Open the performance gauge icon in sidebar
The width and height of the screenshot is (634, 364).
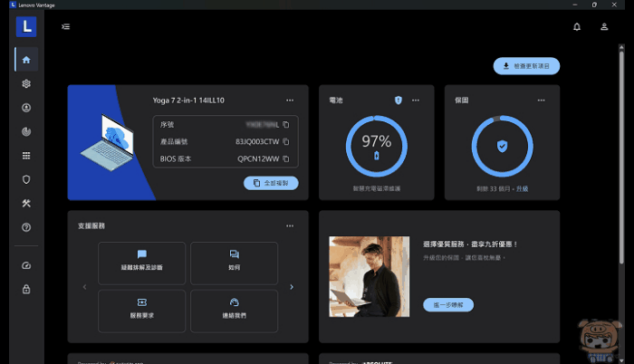26,265
